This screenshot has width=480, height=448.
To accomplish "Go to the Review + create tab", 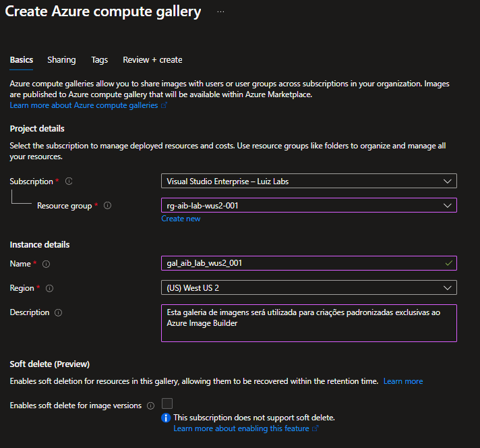I will point(152,60).
